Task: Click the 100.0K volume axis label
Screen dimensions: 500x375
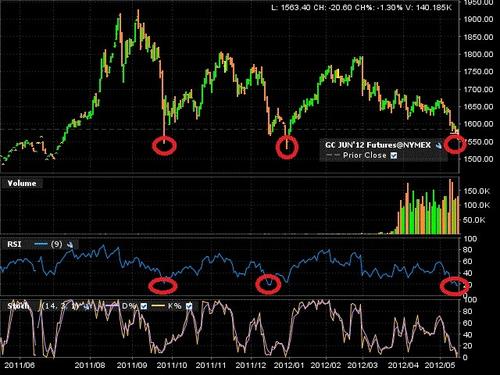Action: [x=476, y=205]
